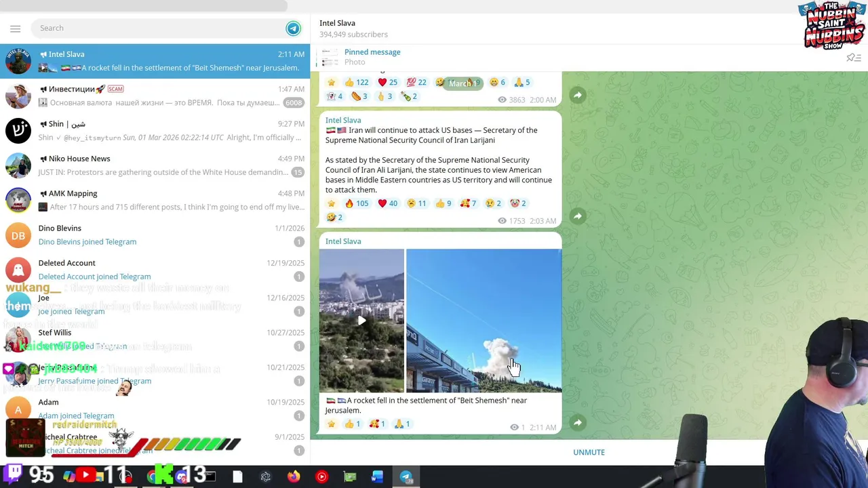This screenshot has width=868, height=488.
Task: Add thumbs up 9 reaction on Larijani post
Action: [443, 203]
